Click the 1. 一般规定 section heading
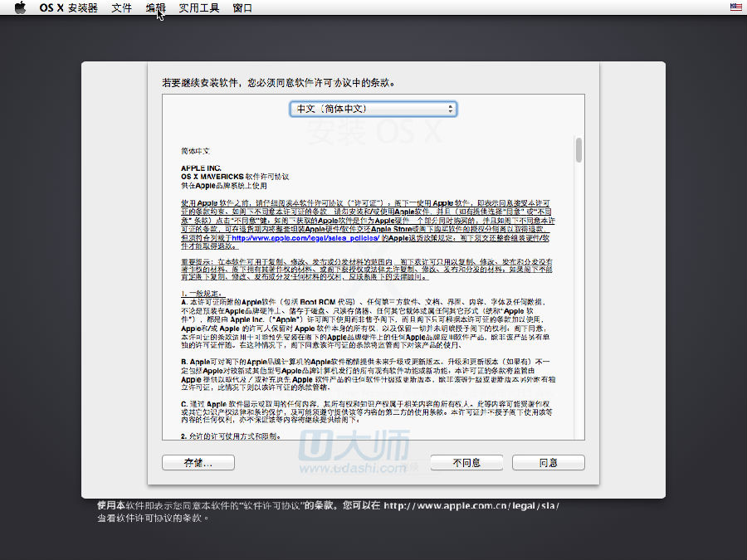Screen dimensions: 747x560 (x=203, y=294)
